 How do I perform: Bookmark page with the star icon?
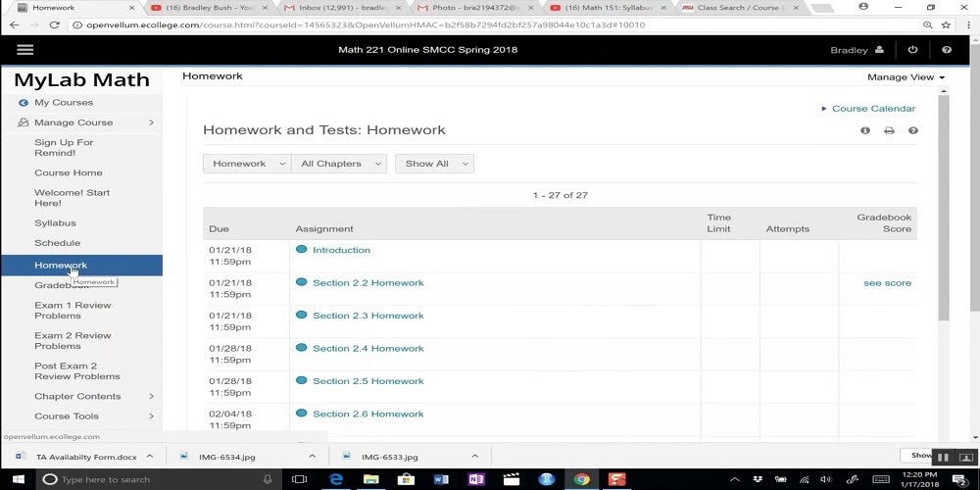click(x=946, y=24)
